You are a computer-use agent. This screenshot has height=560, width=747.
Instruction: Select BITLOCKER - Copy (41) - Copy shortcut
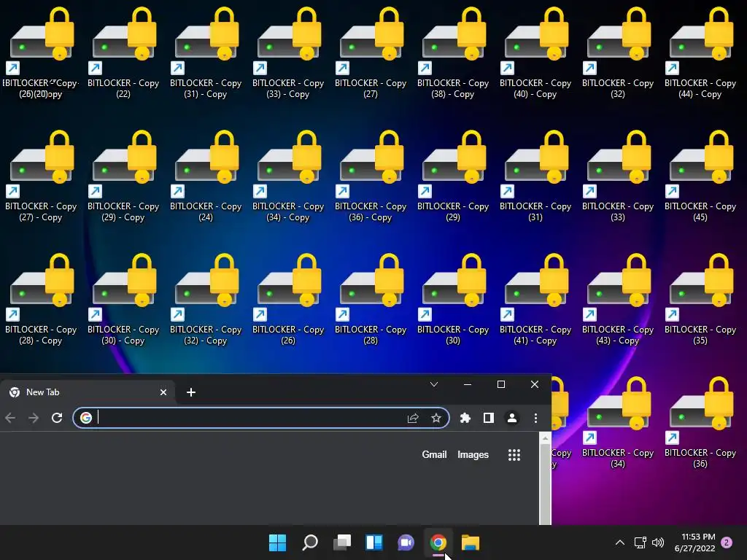535,299
